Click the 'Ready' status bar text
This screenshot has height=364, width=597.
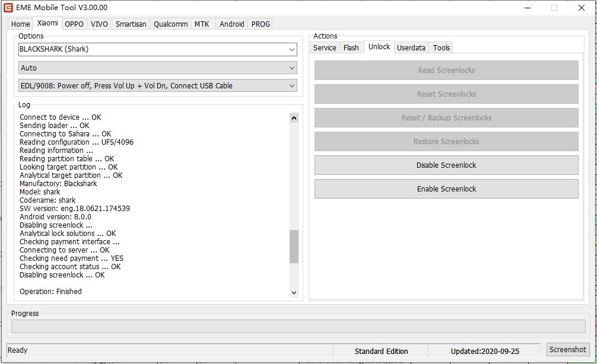pos(18,350)
